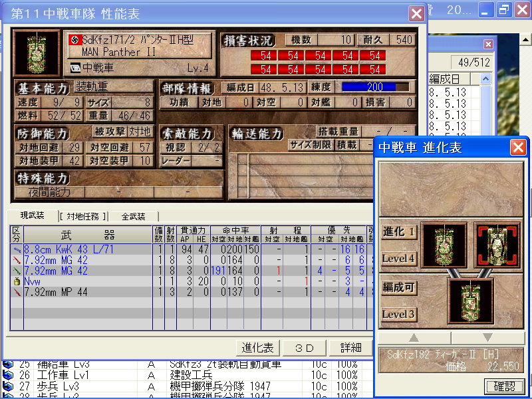The width and height of the screenshot is (532, 399).
Task: Click the medium tank type icon next to 中戦車
Action: pyautogui.click(x=74, y=67)
